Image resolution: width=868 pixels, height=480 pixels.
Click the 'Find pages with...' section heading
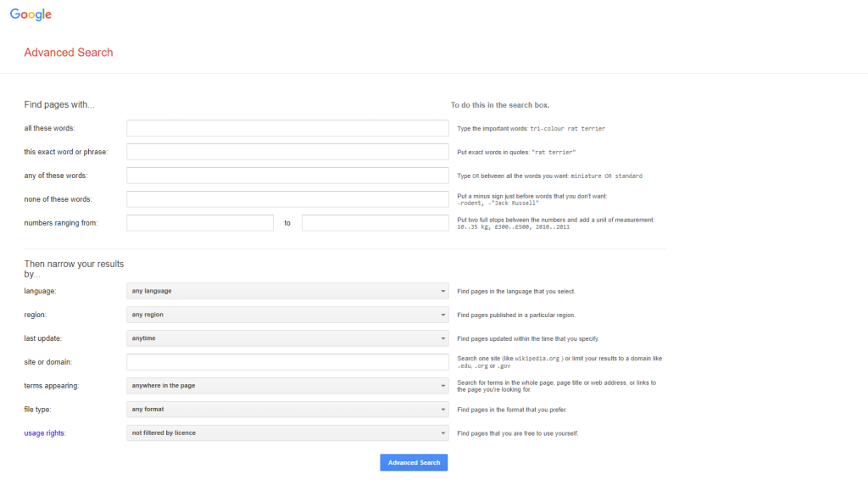pyautogui.click(x=59, y=104)
